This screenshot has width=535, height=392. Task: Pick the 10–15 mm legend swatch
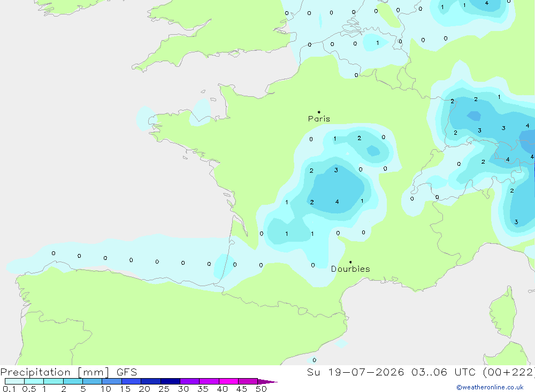pos(112,381)
